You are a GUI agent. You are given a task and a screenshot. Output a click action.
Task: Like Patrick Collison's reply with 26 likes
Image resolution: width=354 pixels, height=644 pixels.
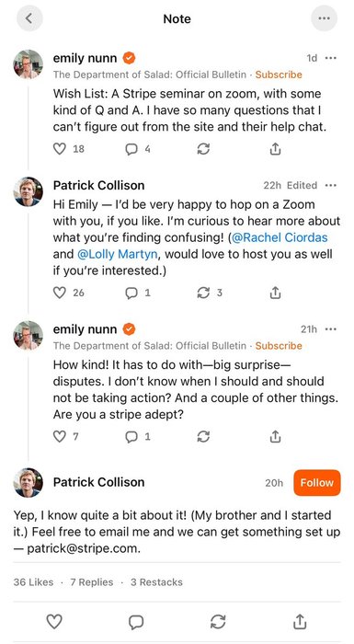(x=60, y=293)
